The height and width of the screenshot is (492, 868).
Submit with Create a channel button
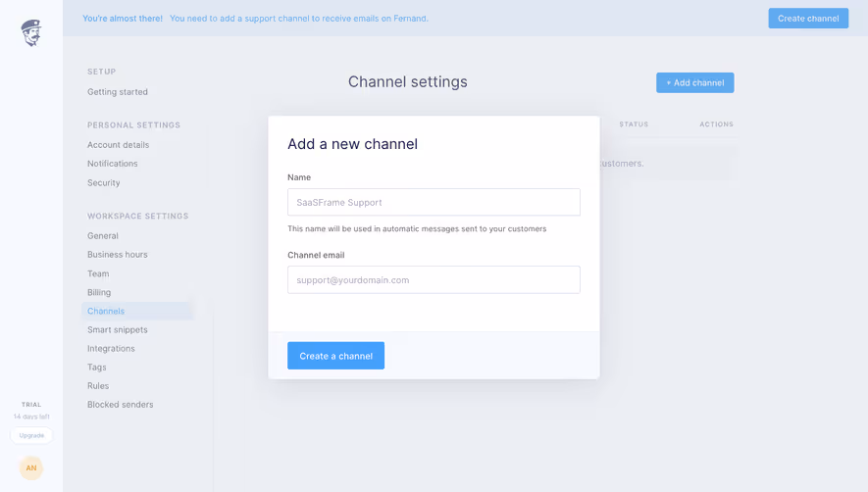(336, 356)
